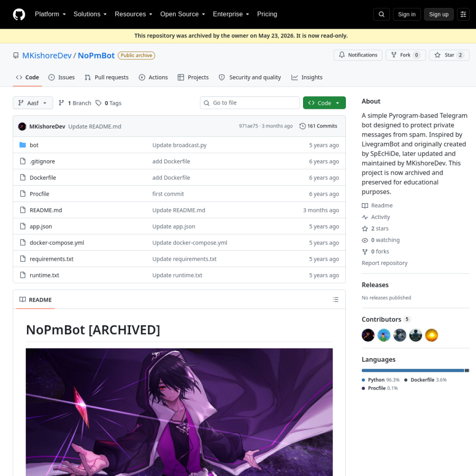
Task: Click MKishoreDev's avatar in the commit row
Action: point(22,126)
